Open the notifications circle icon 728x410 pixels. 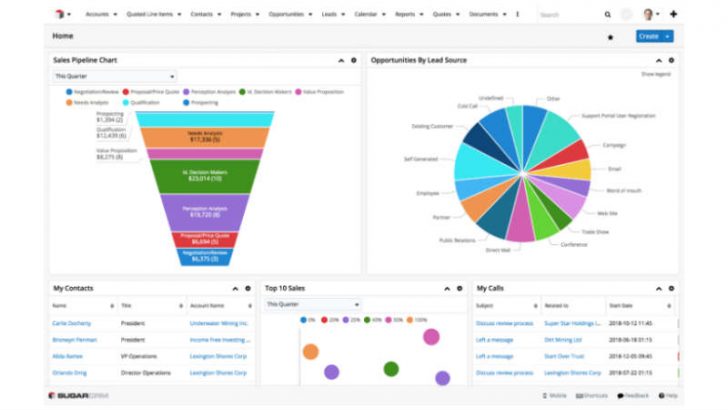(626, 14)
